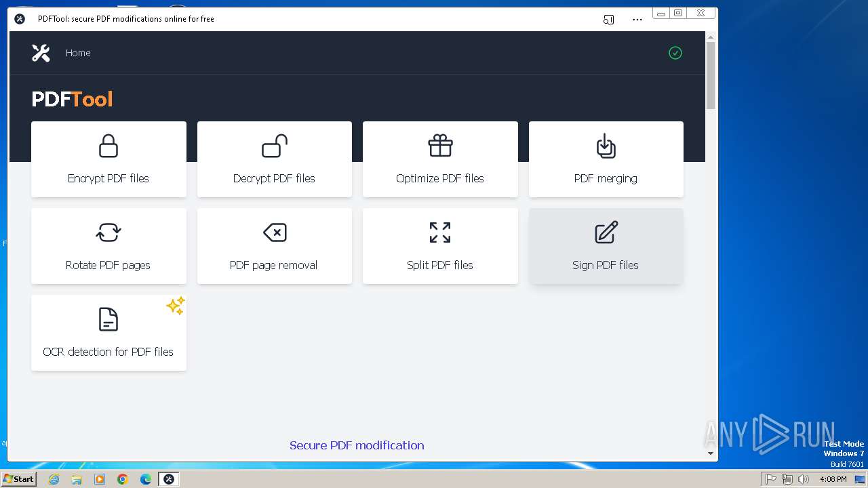Open the media player taskbar icon
Viewport: 868px width, 488px height.
pos(100,479)
